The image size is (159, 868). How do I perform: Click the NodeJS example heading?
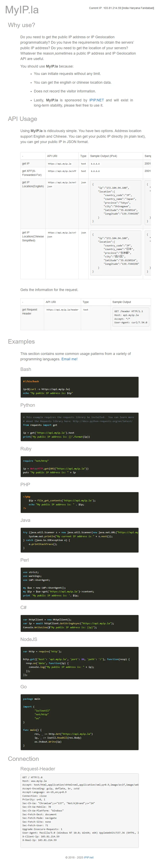click(29, 639)
